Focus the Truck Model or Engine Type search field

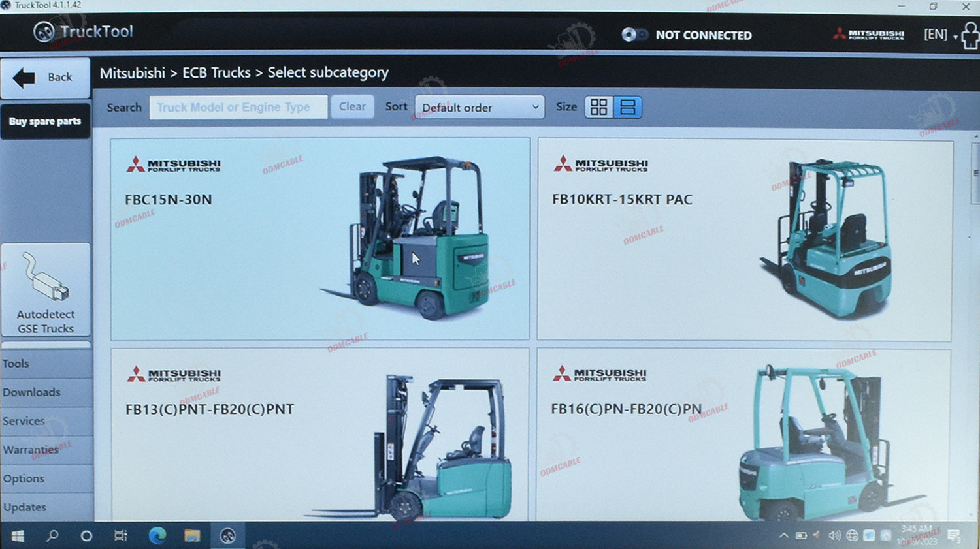click(x=238, y=107)
